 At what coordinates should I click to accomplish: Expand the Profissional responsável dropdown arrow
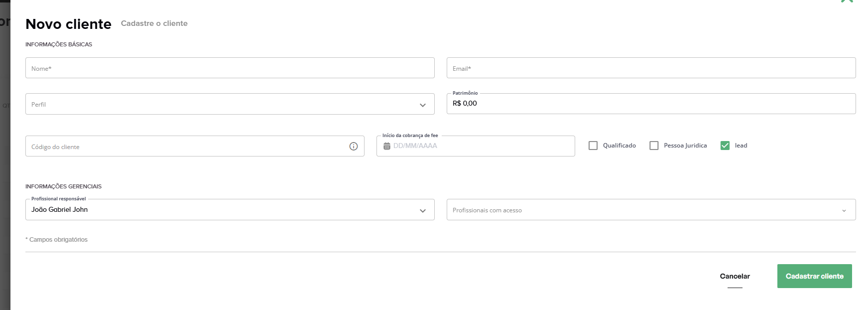click(x=423, y=211)
